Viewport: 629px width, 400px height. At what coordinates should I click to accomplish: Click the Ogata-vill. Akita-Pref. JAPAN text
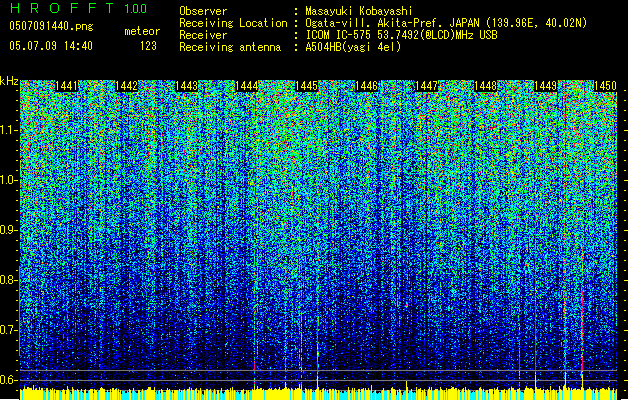(x=446, y=23)
